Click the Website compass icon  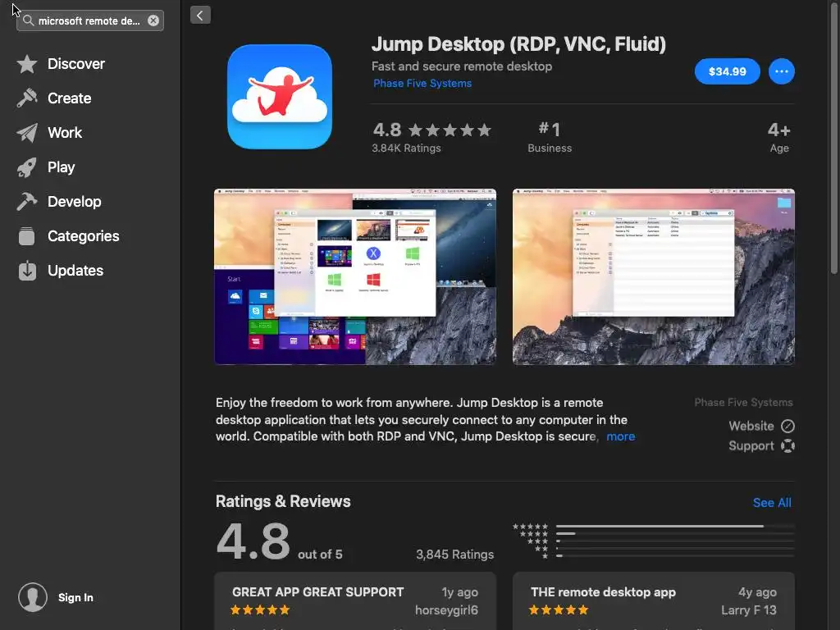point(787,426)
